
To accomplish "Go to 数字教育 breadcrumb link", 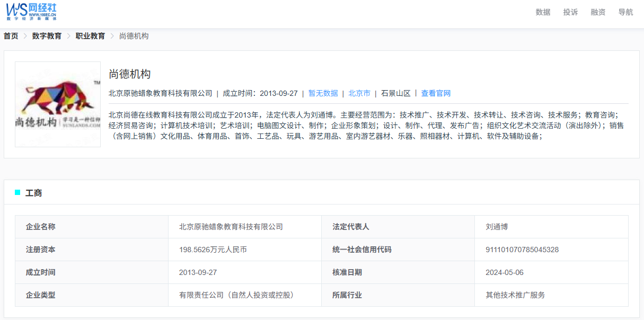I will coord(47,36).
